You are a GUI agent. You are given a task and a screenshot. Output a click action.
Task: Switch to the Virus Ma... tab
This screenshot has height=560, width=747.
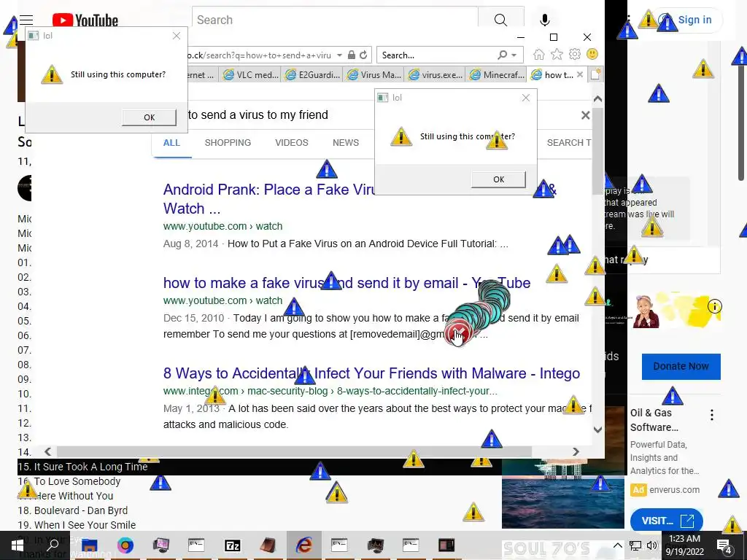(x=373, y=75)
